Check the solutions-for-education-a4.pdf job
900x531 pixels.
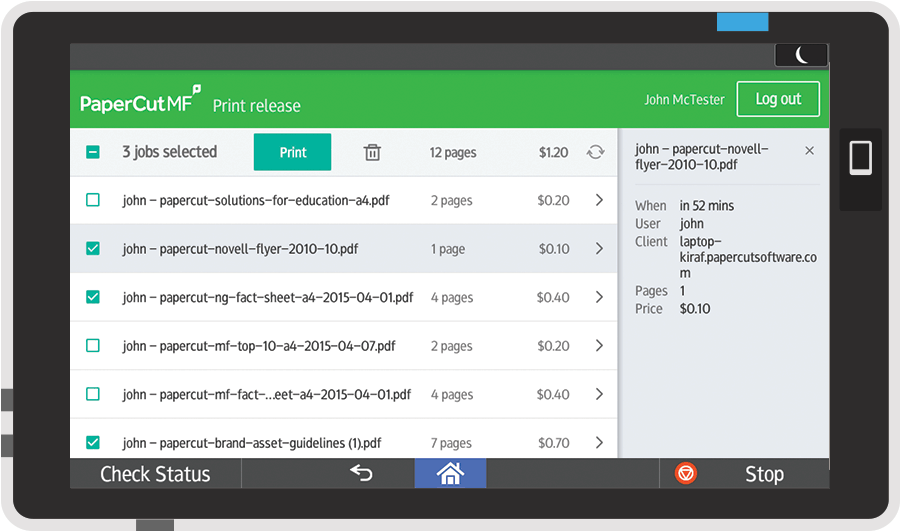coord(93,200)
